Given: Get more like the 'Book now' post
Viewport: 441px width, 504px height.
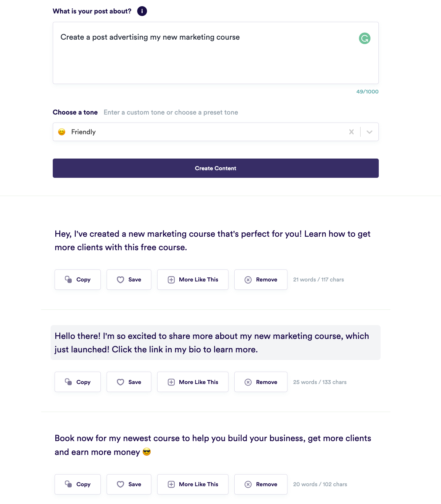Looking at the screenshot, I should 193,484.
